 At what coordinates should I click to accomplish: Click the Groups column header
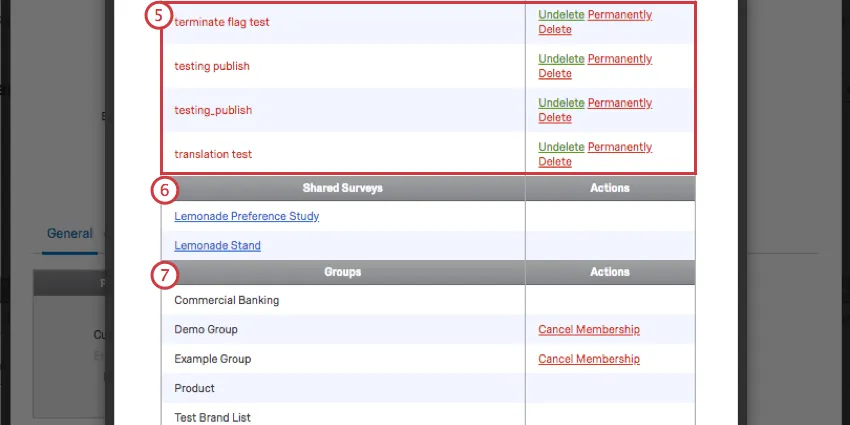342,272
